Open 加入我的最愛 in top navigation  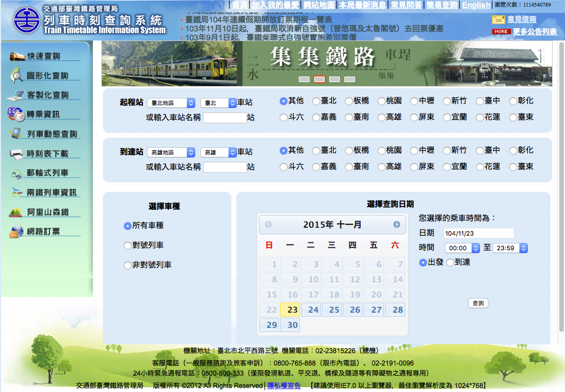(x=275, y=4)
